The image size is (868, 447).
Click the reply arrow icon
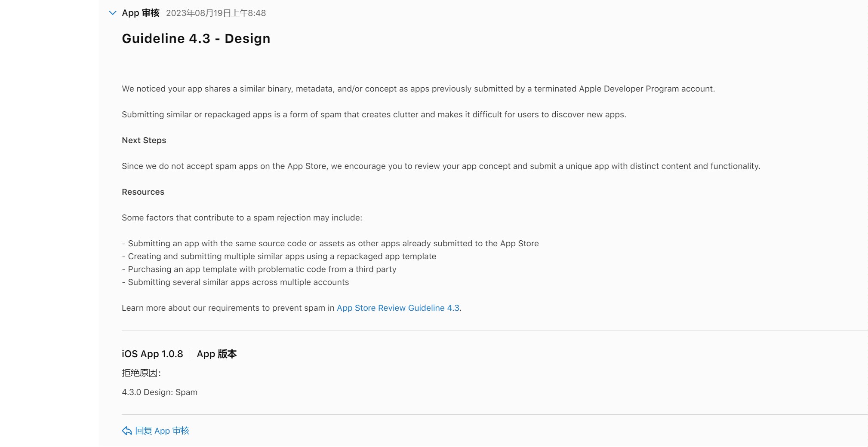pyautogui.click(x=127, y=431)
